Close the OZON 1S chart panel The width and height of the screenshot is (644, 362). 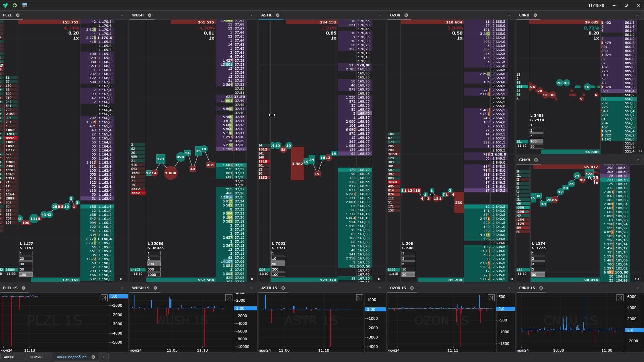click(412, 288)
